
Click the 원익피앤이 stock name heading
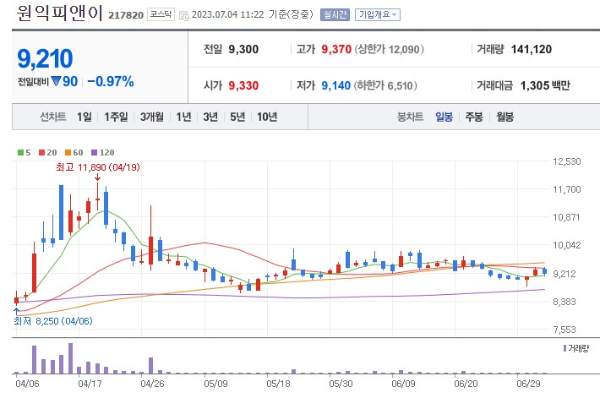[59, 13]
